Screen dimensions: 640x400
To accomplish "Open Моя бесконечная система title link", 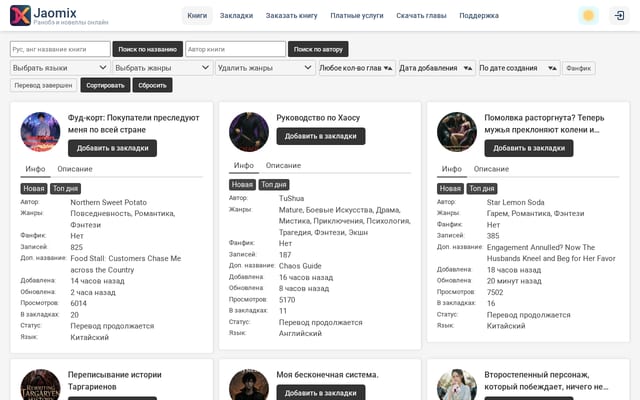I will 327,375.
